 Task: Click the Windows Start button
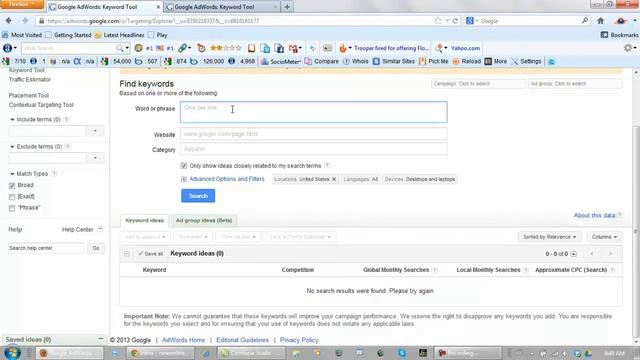(12, 353)
